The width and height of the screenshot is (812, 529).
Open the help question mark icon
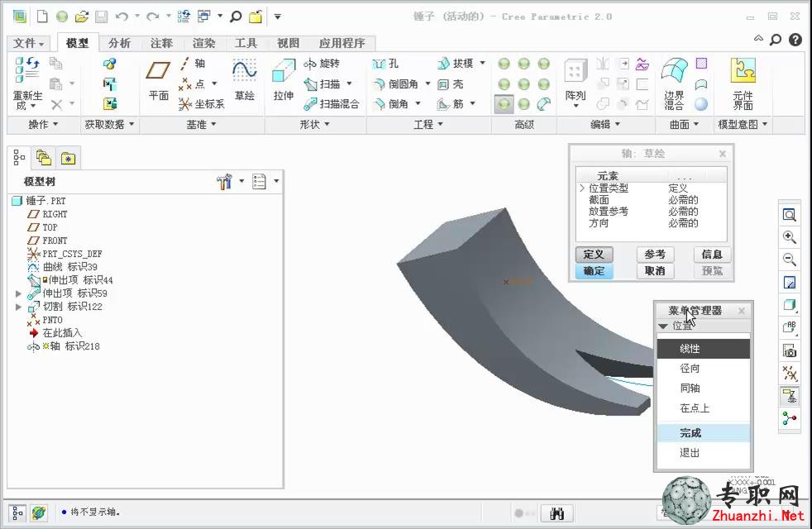pos(795,40)
